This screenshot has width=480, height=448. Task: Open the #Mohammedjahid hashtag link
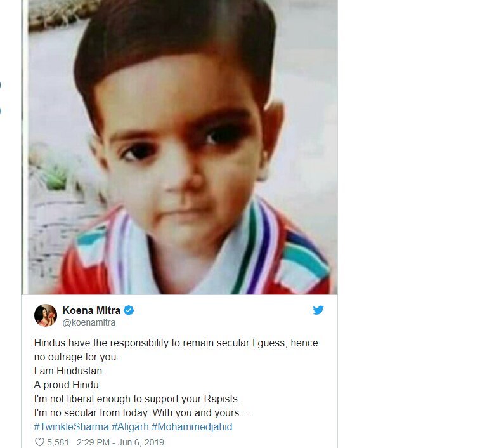[x=192, y=426]
